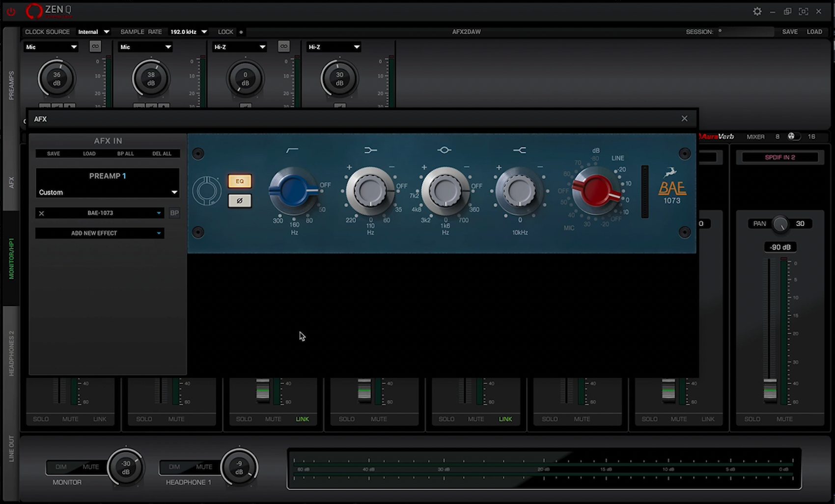Open the Mic input dropdown above 36 dB knob

click(51, 47)
